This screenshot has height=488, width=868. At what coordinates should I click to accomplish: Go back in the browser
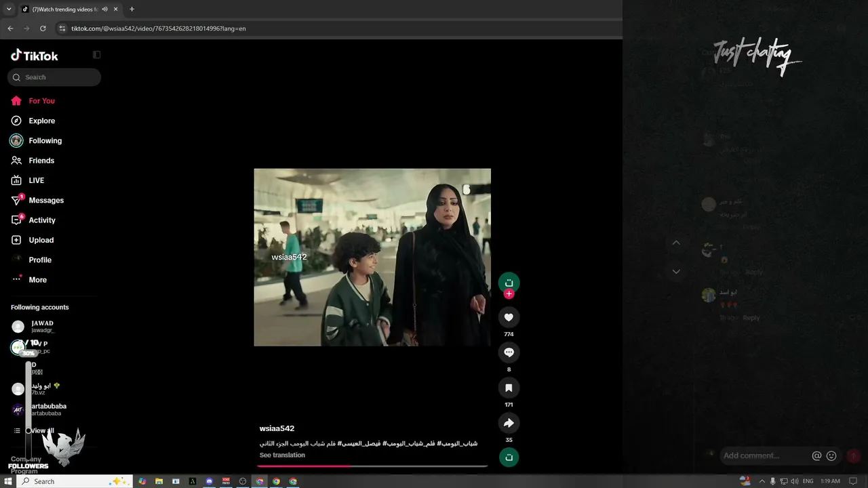click(10, 28)
